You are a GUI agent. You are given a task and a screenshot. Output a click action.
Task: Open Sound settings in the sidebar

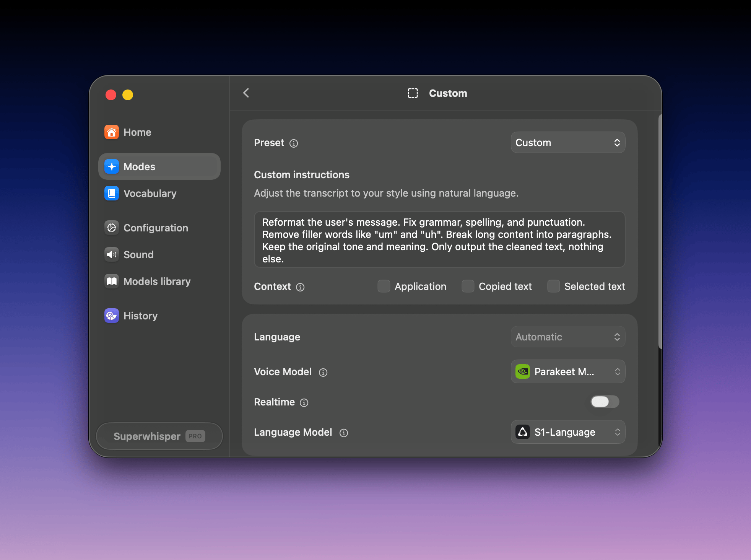[x=159, y=255]
